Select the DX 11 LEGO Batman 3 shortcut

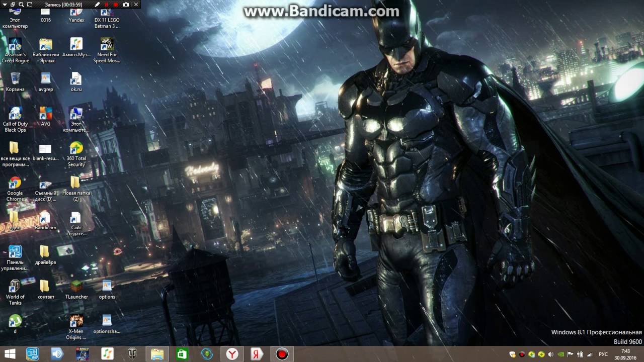point(107,18)
